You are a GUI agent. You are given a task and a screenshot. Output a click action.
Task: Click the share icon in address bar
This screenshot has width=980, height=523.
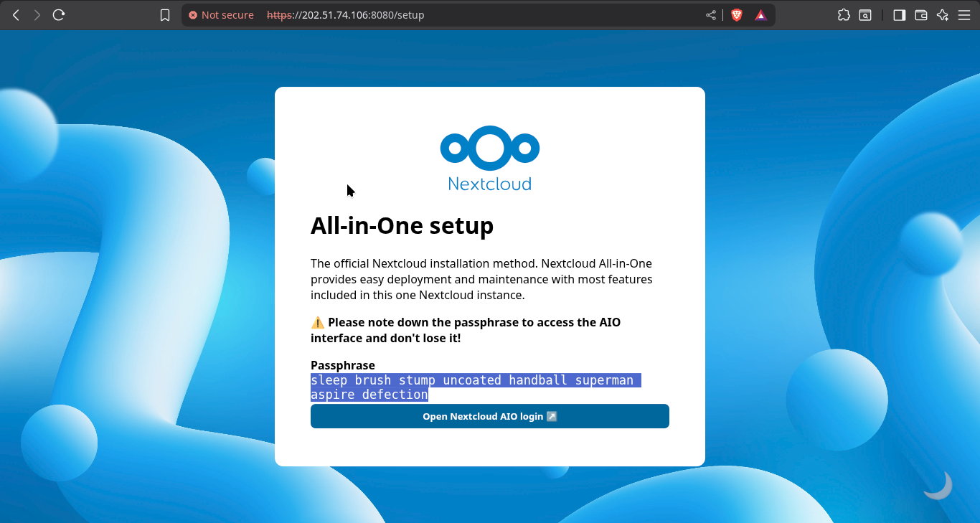click(x=711, y=15)
